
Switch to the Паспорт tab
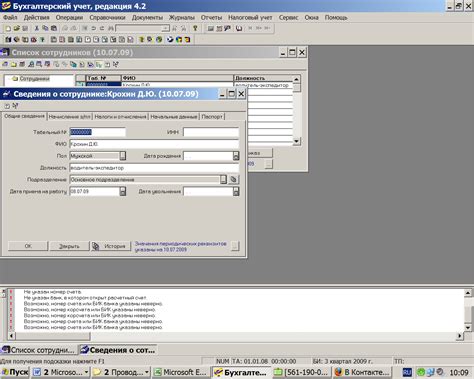[x=212, y=117]
